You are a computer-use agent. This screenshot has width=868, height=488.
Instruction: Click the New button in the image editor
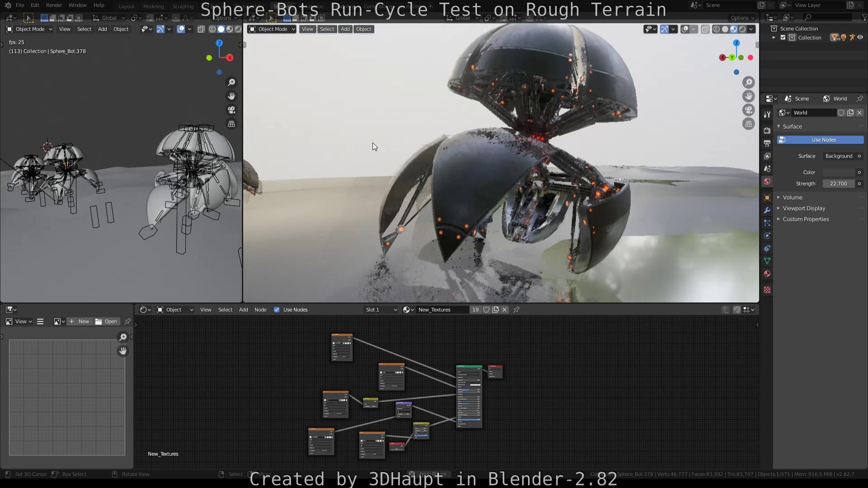point(80,321)
